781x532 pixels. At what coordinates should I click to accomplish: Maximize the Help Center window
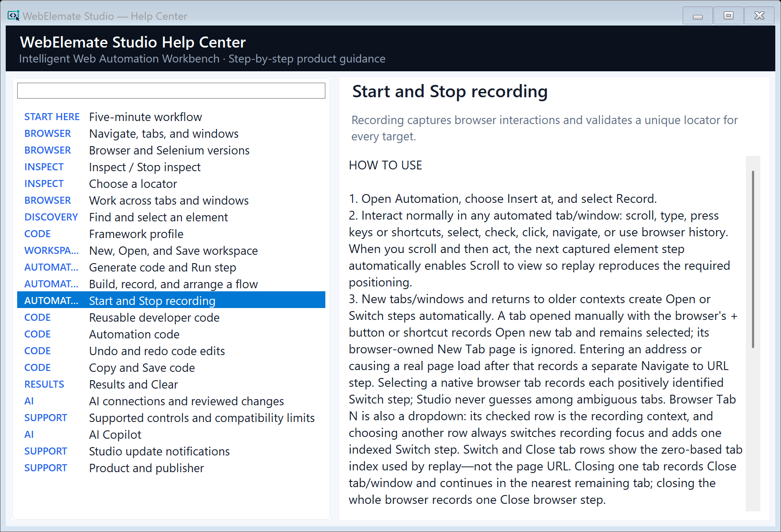tap(729, 16)
